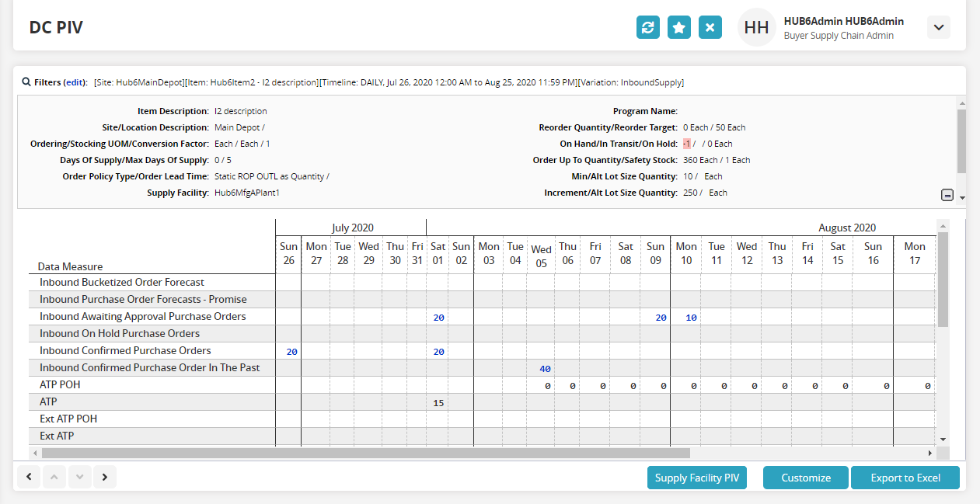Click the X close icon in header

[x=710, y=27]
